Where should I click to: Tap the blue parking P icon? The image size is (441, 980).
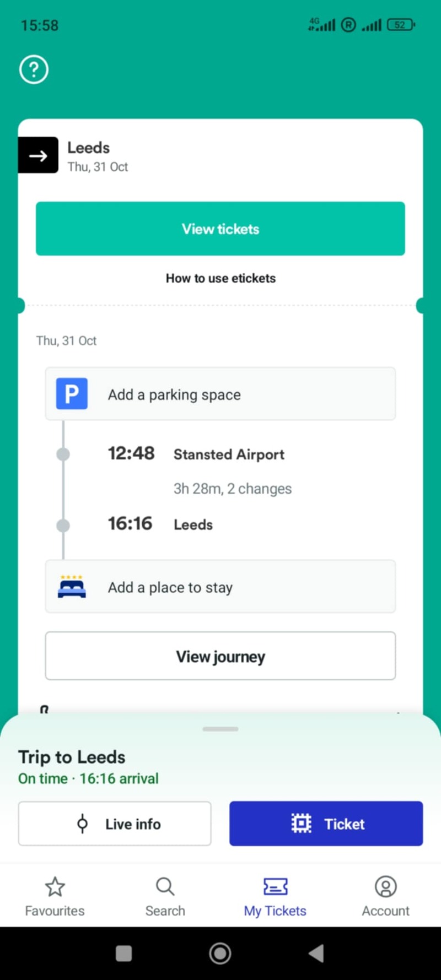click(72, 394)
